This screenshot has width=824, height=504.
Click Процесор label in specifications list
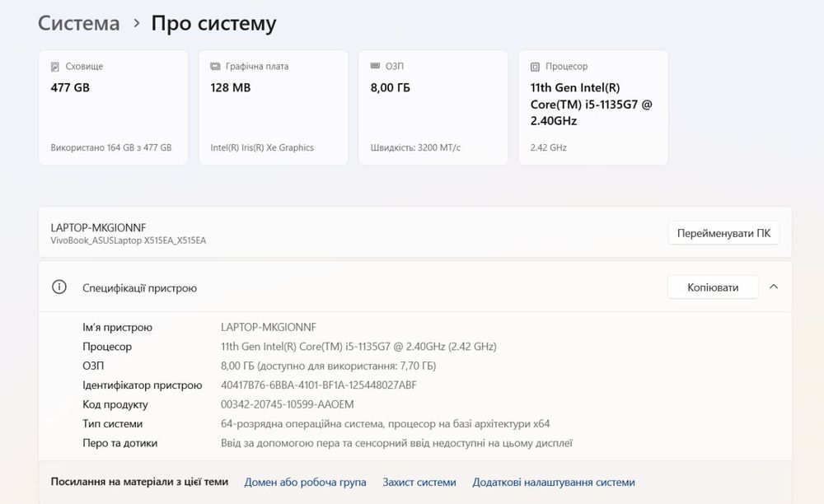coord(106,347)
